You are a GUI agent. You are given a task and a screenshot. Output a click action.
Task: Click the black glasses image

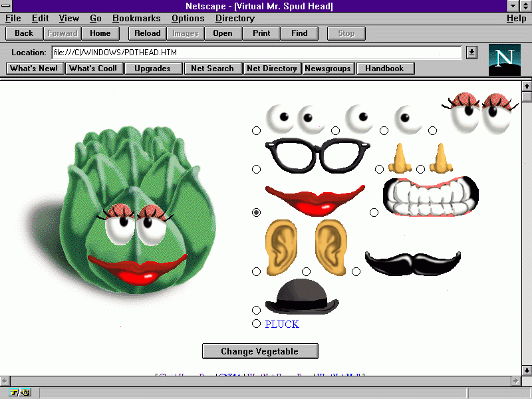pyautogui.click(x=317, y=154)
